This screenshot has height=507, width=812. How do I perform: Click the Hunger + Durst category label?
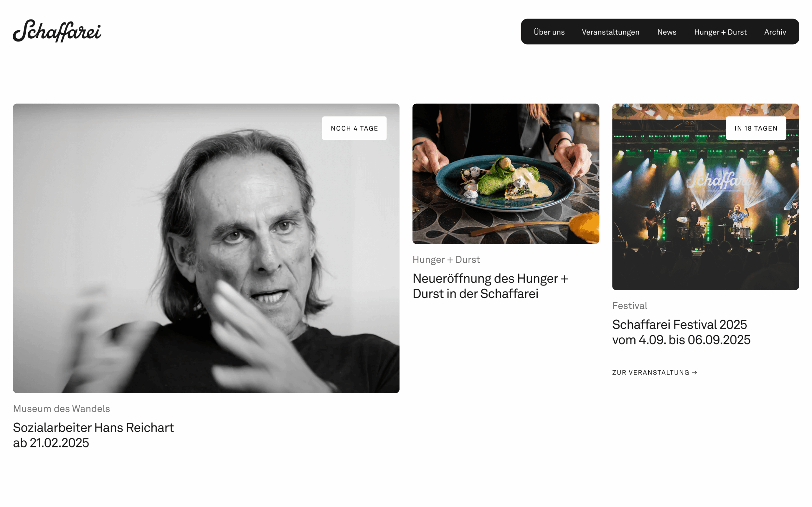446,260
